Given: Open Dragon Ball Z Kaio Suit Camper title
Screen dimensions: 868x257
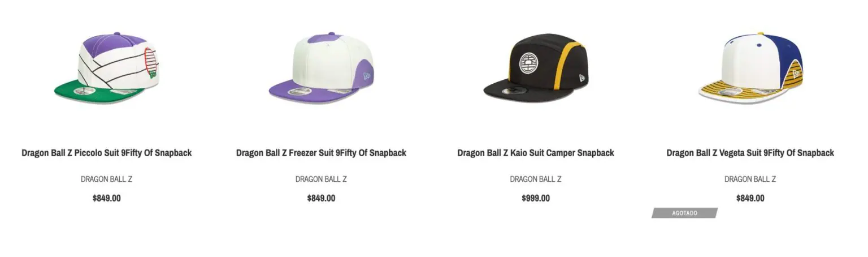Looking at the screenshot, I should pyautogui.click(x=535, y=153).
